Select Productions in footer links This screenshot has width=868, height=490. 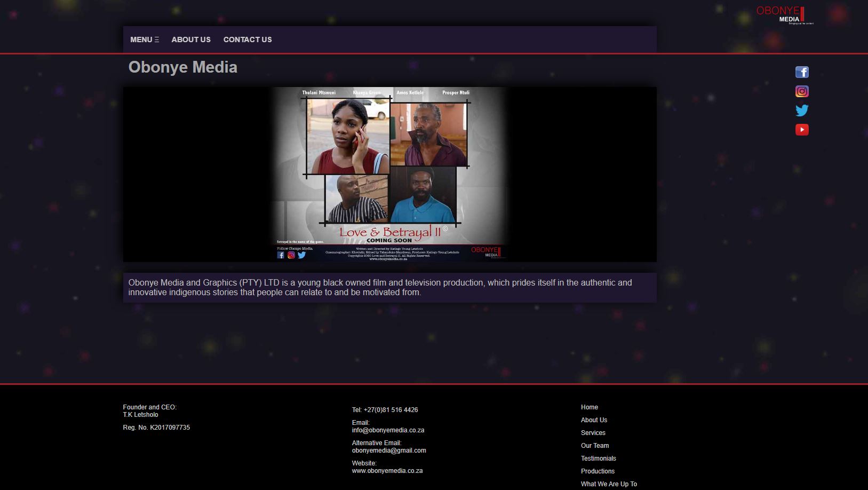[598, 471]
